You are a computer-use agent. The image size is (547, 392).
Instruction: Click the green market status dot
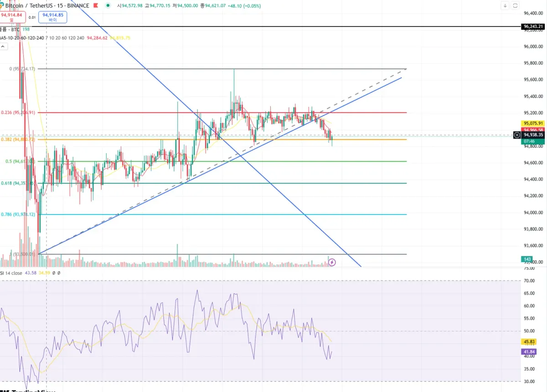[108, 5]
